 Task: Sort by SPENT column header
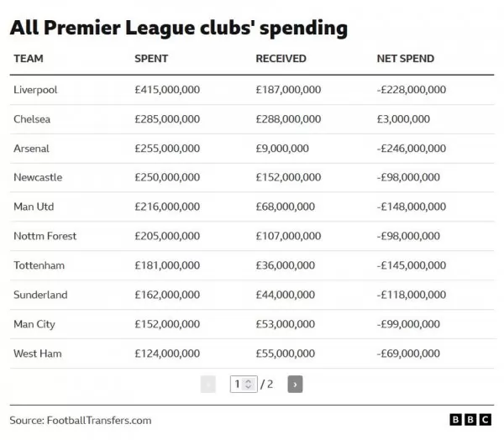151,59
